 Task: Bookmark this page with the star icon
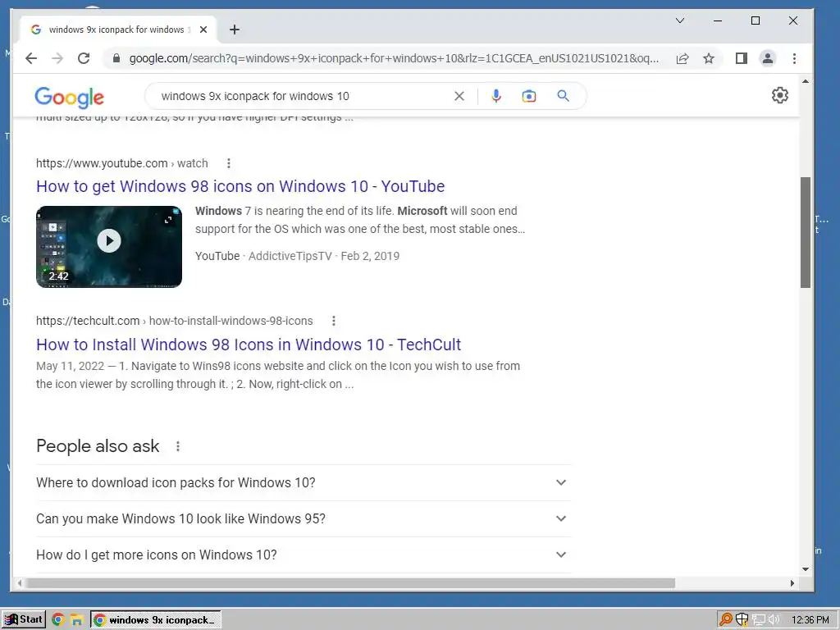pyautogui.click(x=709, y=58)
